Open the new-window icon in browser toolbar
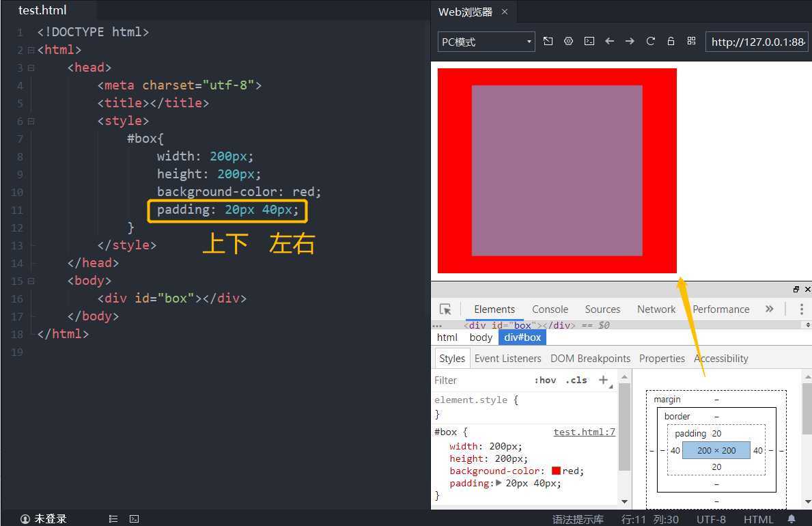Image resolution: width=812 pixels, height=526 pixels. click(548, 41)
